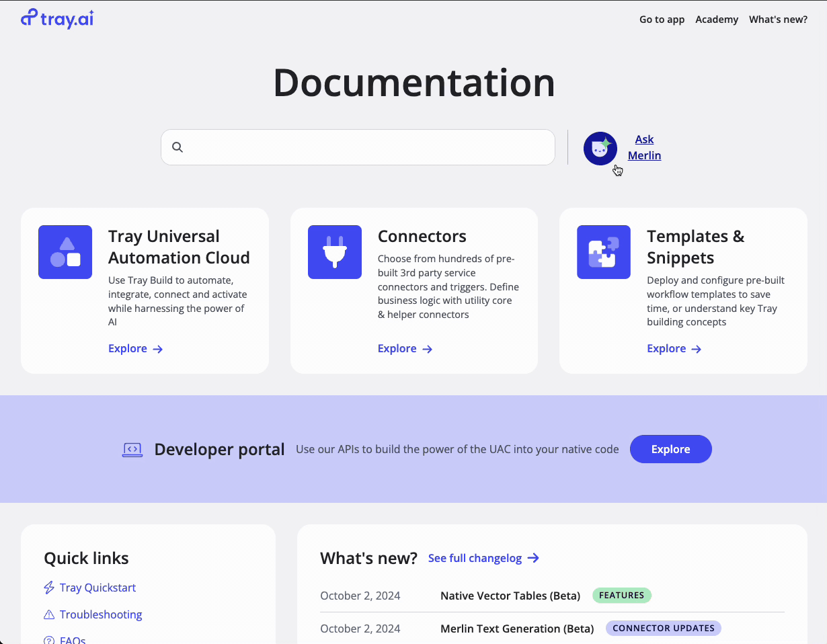Click the Merlin avatar icon
The image size is (827, 644).
[x=600, y=148]
